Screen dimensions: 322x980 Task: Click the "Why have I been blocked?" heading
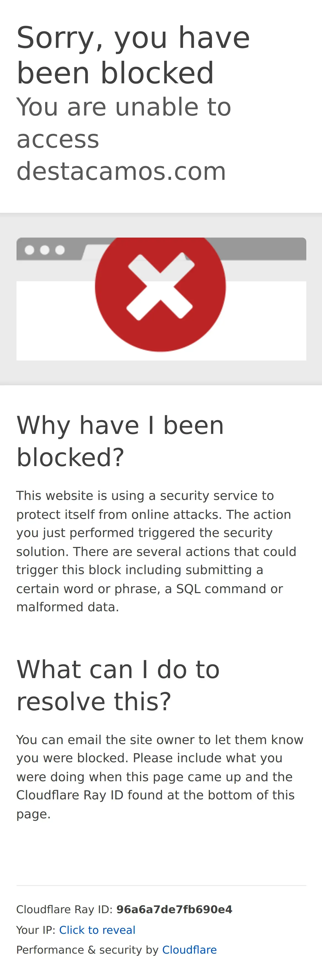click(x=120, y=441)
